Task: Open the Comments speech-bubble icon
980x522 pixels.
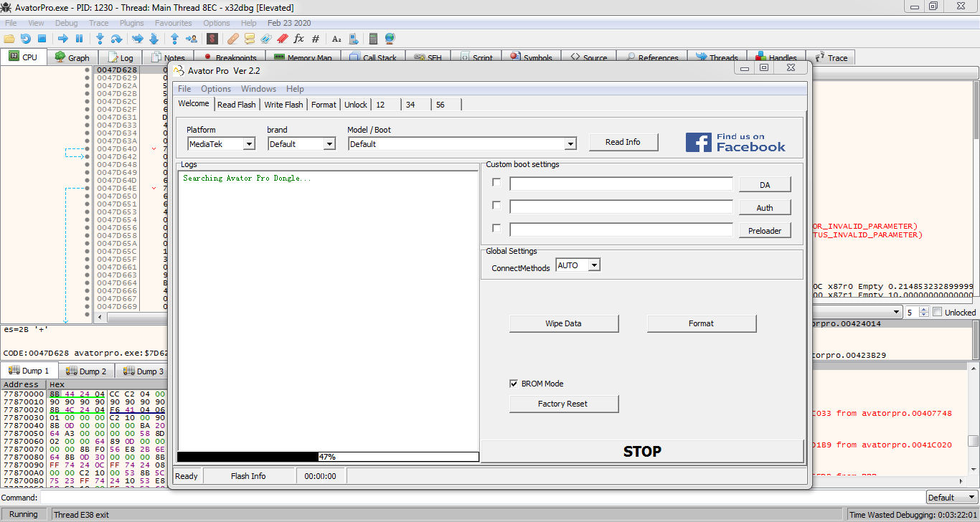Action: point(250,39)
